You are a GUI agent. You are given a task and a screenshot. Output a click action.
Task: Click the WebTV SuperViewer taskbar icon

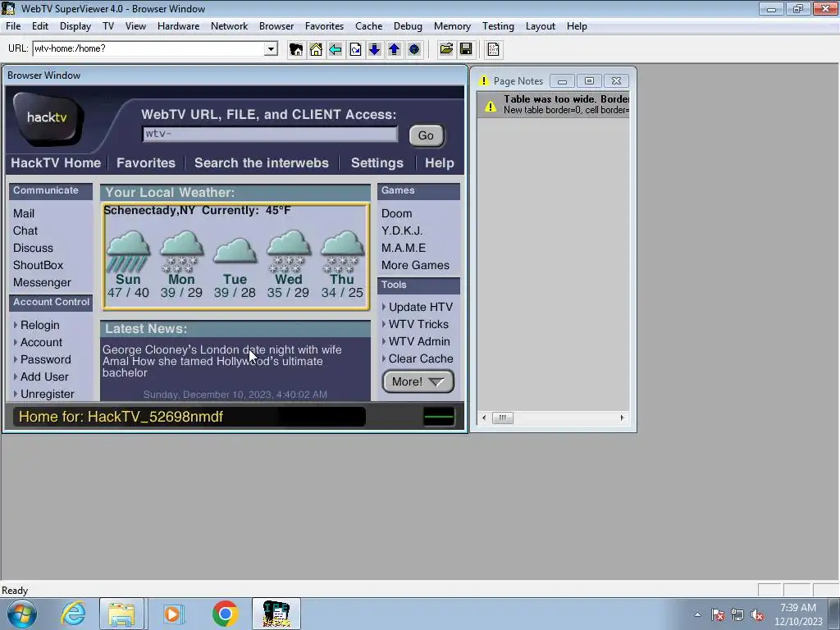276,614
